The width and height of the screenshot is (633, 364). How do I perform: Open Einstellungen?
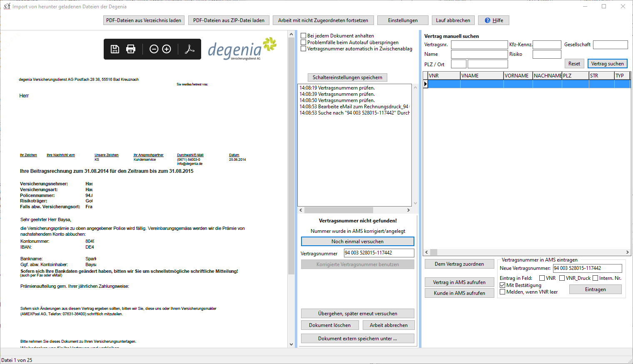[403, 20]
